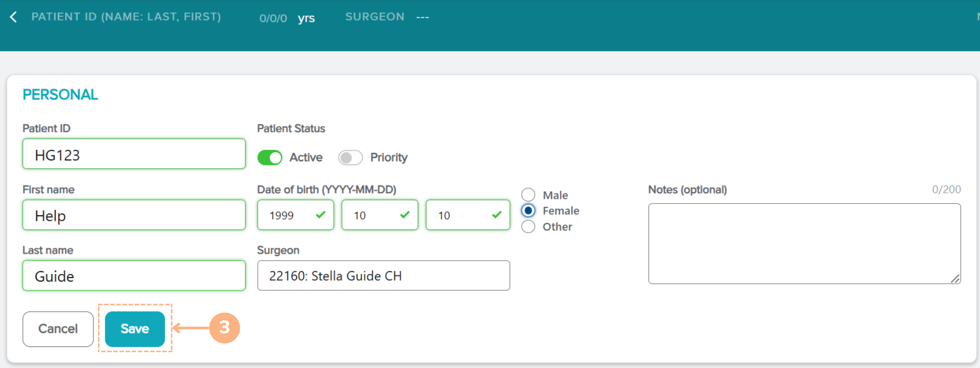Click the green checkmark in the year field
980x368 pixels.
(321, 215)
